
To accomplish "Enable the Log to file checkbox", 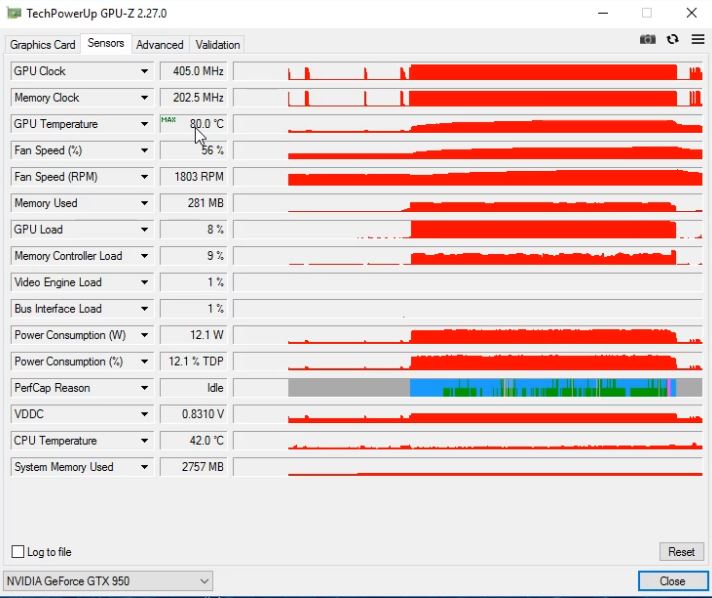I will [x=18, y=552].
